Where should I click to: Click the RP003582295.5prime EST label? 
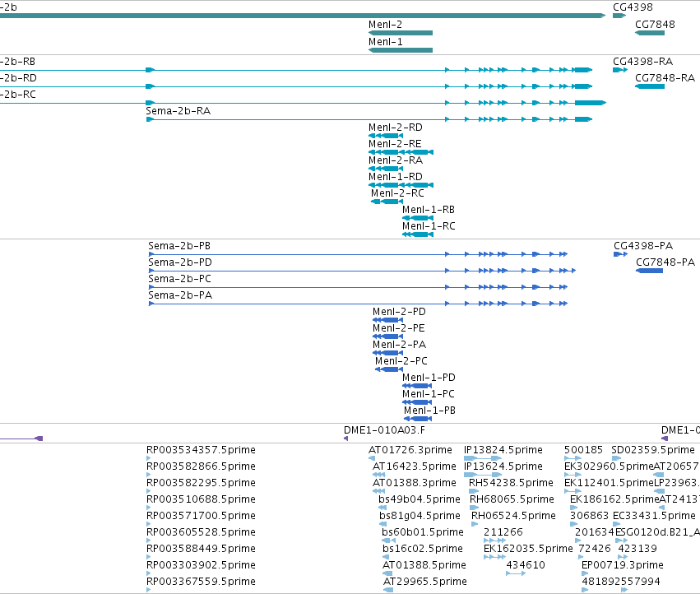tap(201, 483)
